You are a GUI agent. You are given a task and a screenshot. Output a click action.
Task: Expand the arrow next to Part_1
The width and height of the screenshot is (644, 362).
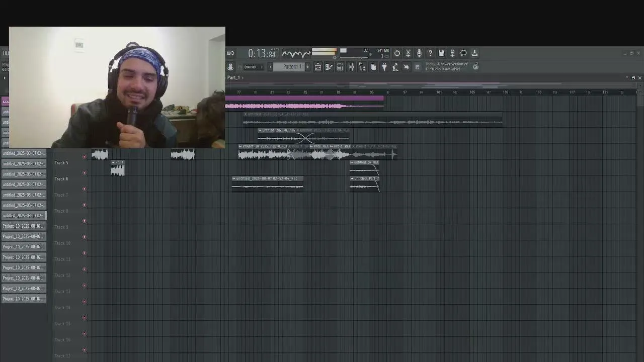click(242, 78)
